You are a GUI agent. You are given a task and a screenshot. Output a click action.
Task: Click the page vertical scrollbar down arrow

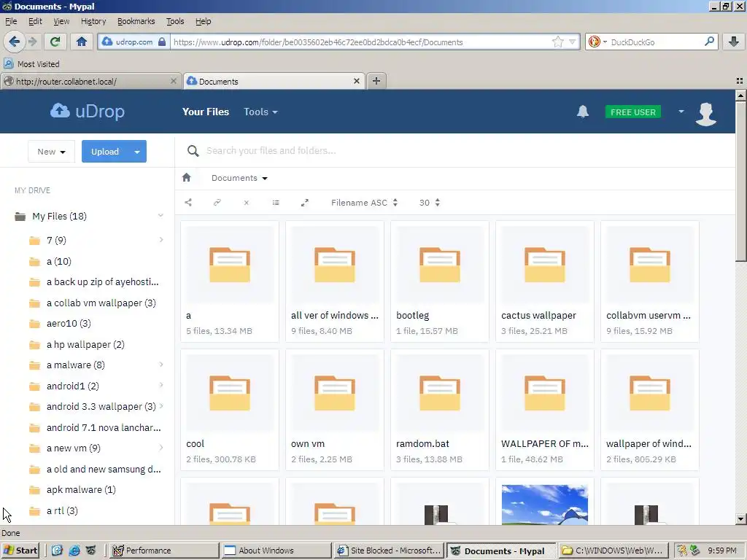click(740, 519)
